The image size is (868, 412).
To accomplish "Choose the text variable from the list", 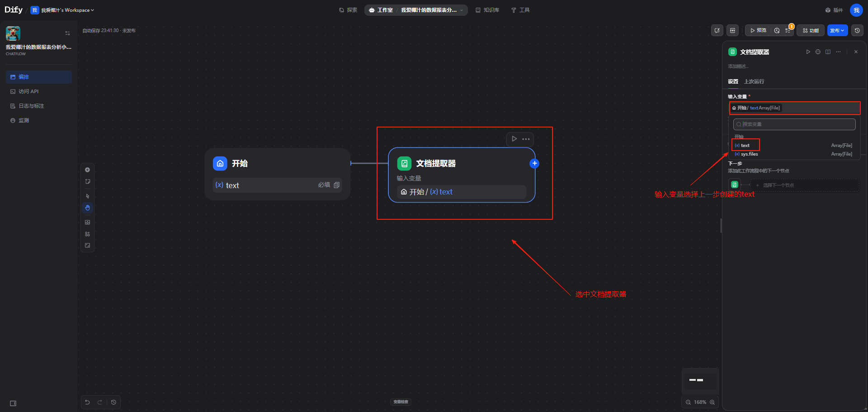I will (793, 145).
